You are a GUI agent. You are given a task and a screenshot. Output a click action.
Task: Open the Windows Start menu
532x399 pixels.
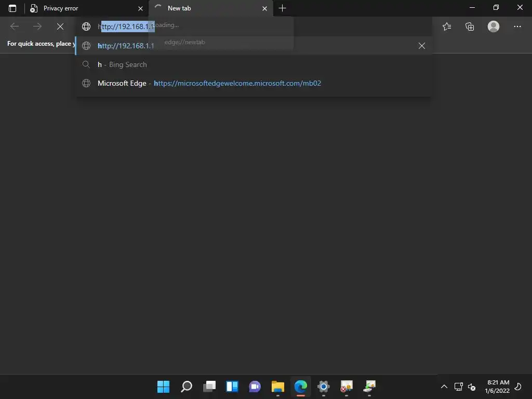163,387
